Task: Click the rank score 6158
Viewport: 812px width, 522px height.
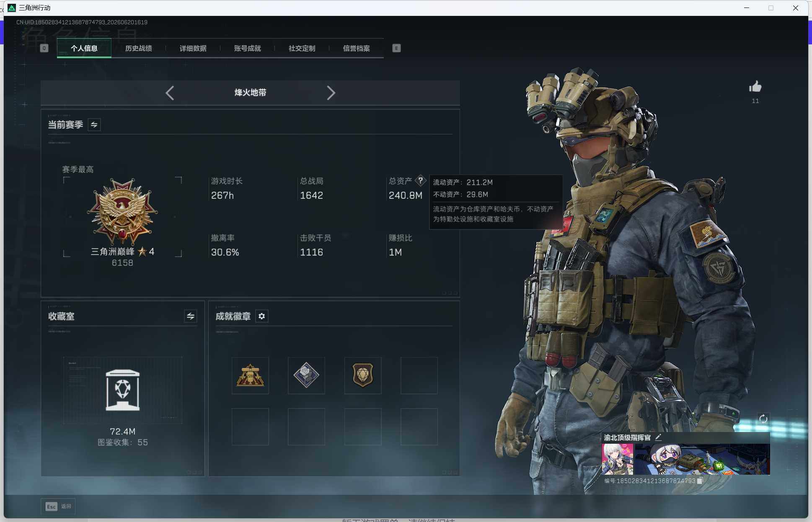Action: (x=122, y=263)
